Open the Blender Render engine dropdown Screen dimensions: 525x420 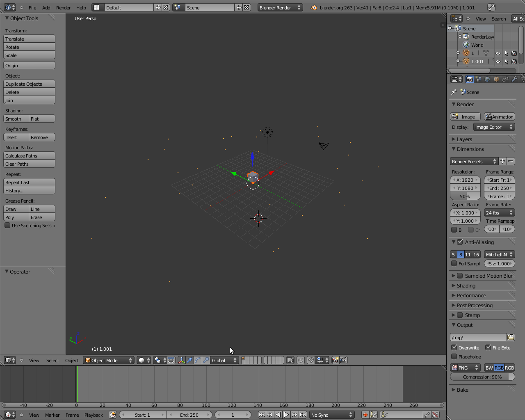click(281, 7)
